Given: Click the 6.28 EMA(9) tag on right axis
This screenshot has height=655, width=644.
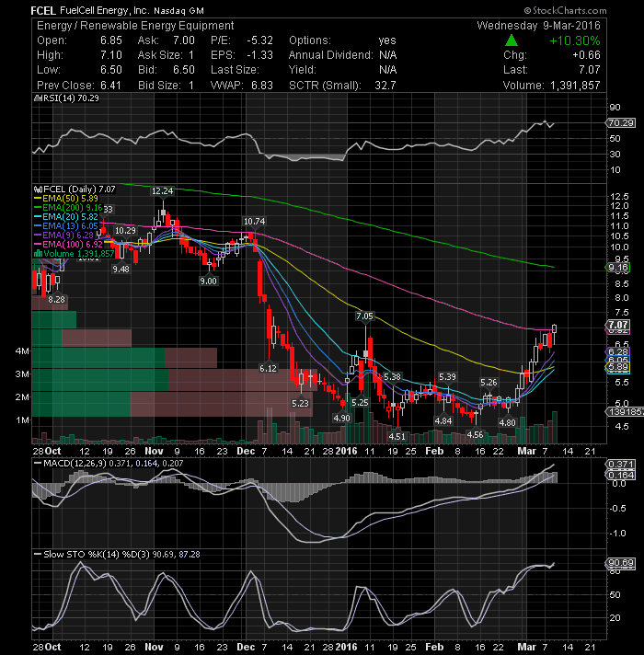Looking at the screenshot, I should [x=618, y=352].
